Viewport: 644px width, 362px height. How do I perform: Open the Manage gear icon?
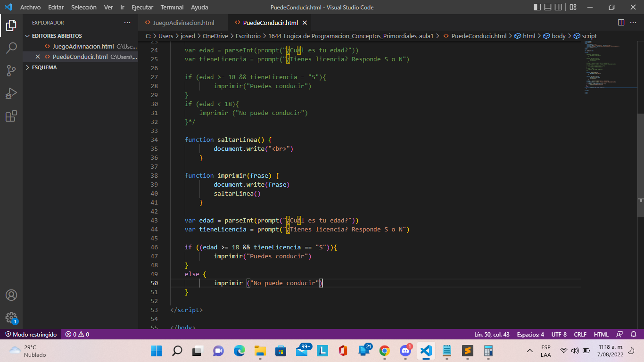coord(11,318)
